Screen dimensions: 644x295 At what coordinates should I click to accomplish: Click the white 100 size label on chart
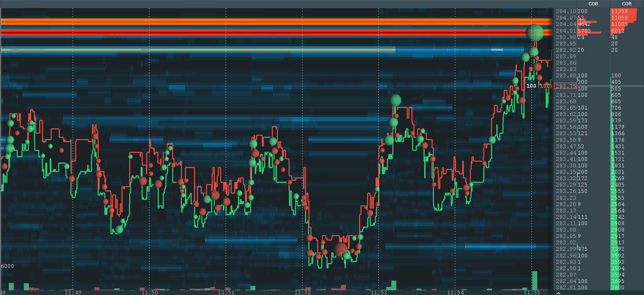[x=531, y=86]
